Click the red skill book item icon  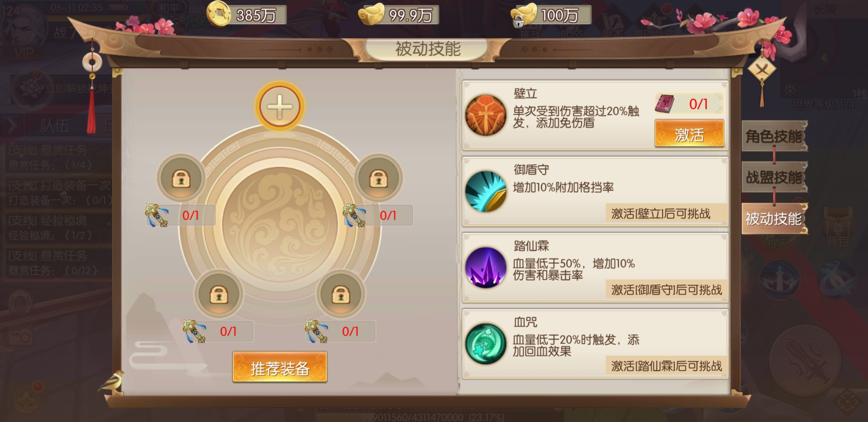pyautogui.click(x=665, y=104)
